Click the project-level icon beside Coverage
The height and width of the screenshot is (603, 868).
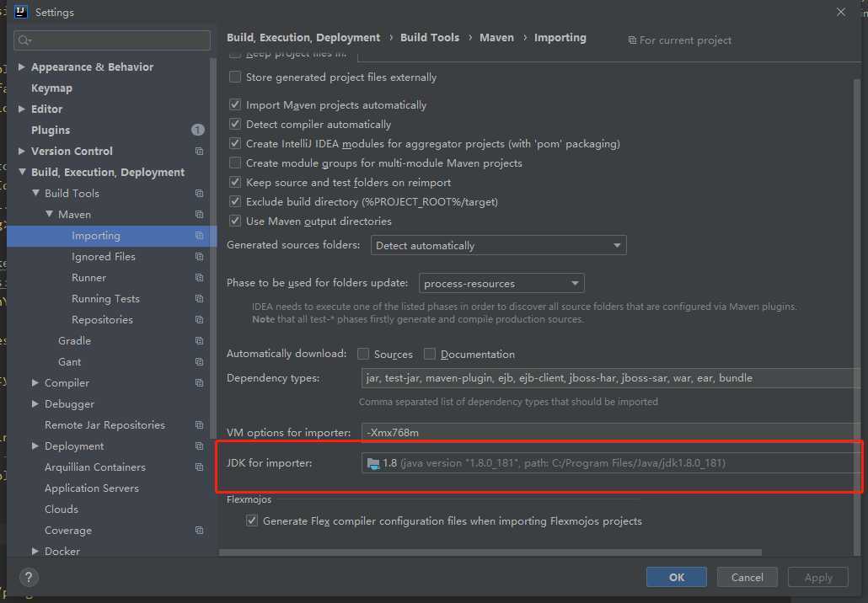click(x=199, y=530)
